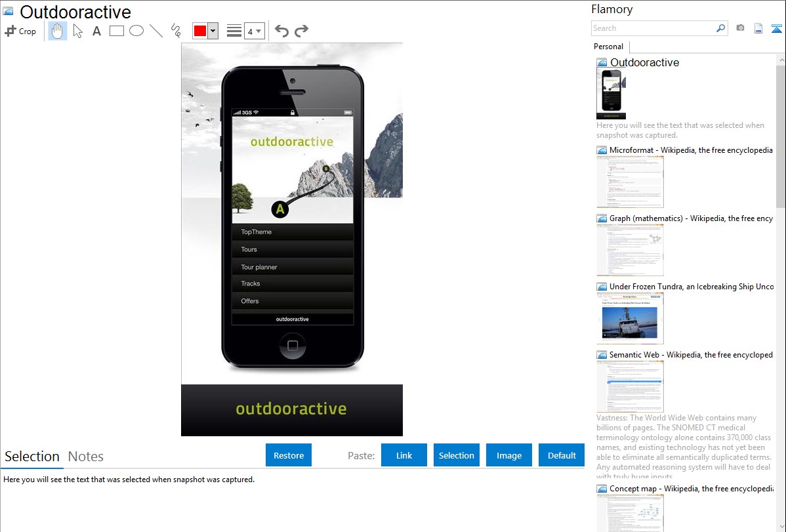
Task: Open the Concept map snapshot thumbnail
Action: [x=630, y=514]
